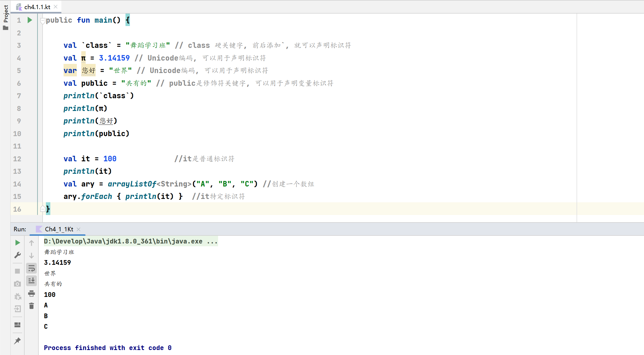Clear console with trash can icon
The width and height of the screenshot is (644, 355).
[x=32, y=306]
